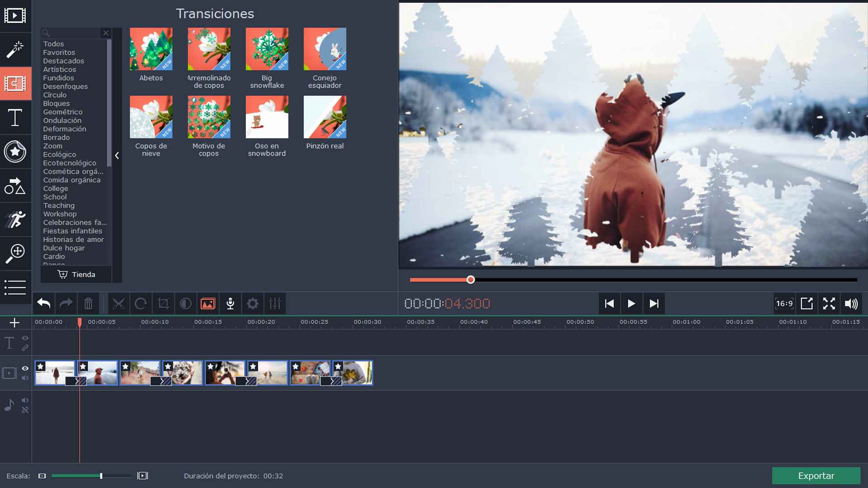Image resolution: width=868 pixels, height=488 pixels.
Task: Mute the audio track speaker
Action: point(25,400)
